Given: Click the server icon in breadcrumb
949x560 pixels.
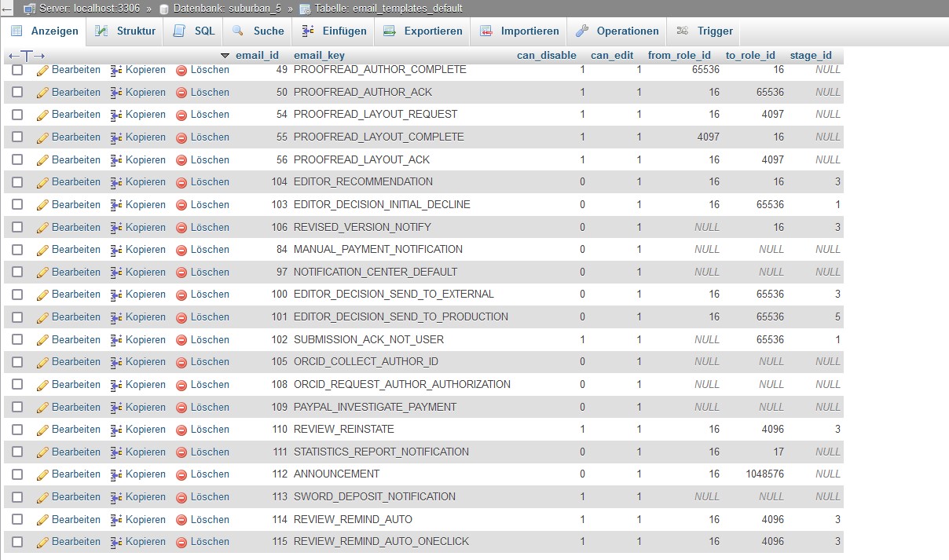Looking at the screenshot, I should [29, 9].
